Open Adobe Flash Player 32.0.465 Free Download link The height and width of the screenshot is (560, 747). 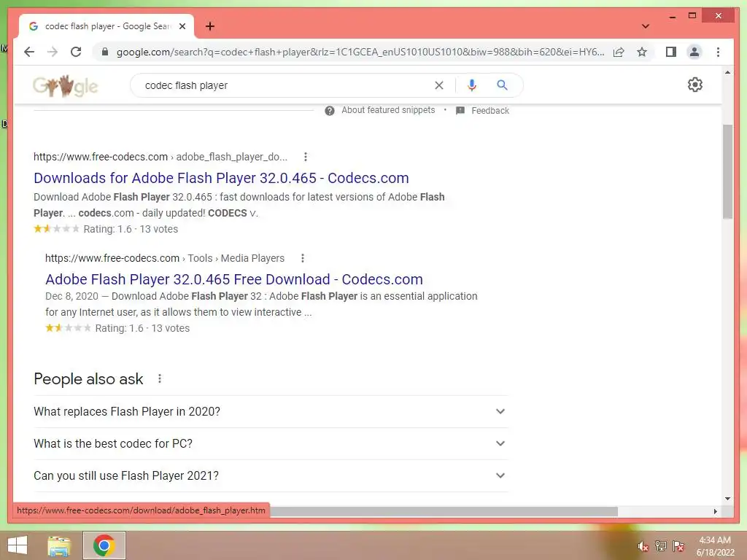click(x=234, y=279)
